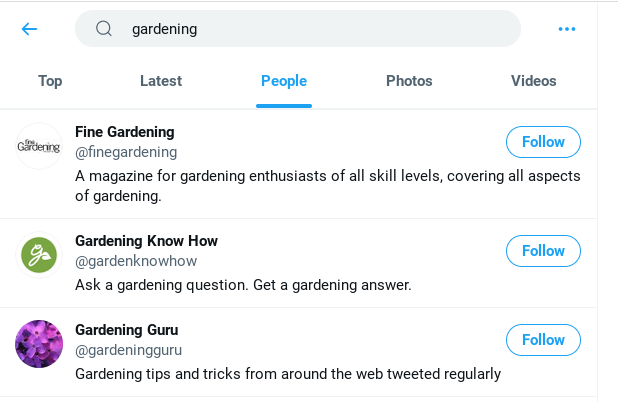Open Gardening Know How leaf avatar
Image resolution: width=618 pixels, height=402 pixels.
(x=39, y=255)
